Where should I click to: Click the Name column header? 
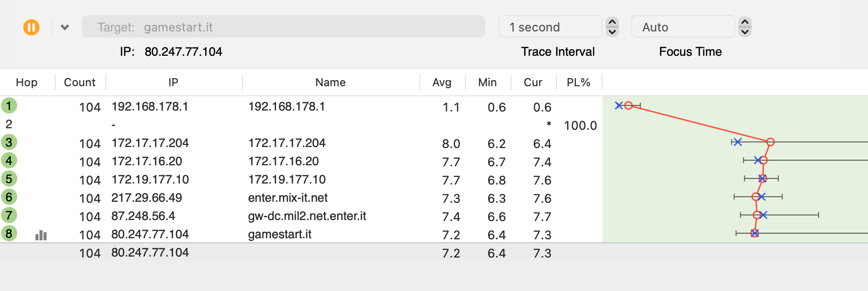tap(330, 83)
